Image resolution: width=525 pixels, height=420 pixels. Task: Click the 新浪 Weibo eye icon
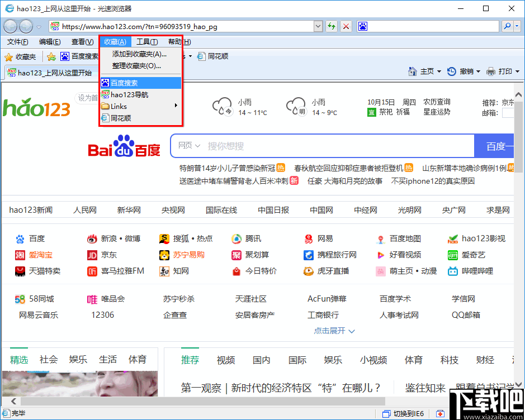coord(92,238)
